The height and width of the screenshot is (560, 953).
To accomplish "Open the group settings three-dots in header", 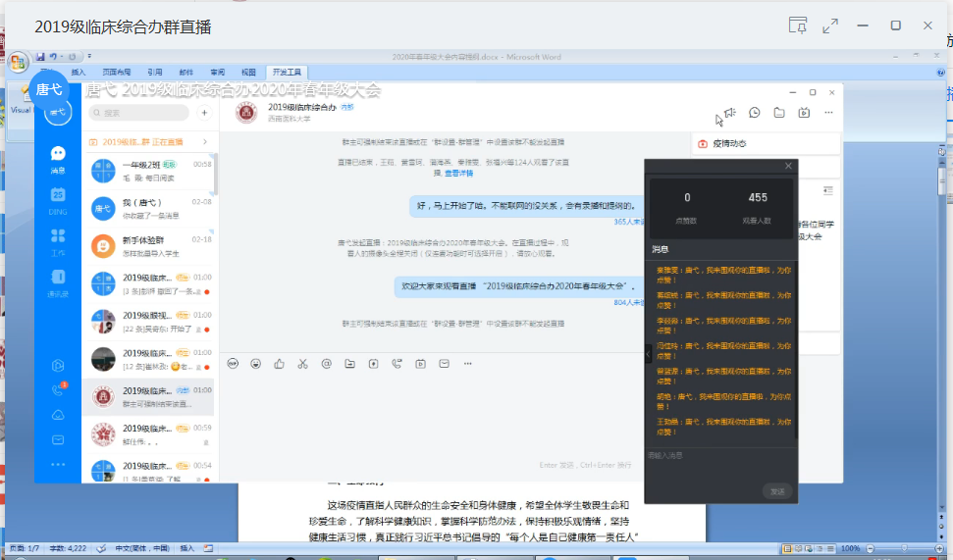I will pos(828,113).
